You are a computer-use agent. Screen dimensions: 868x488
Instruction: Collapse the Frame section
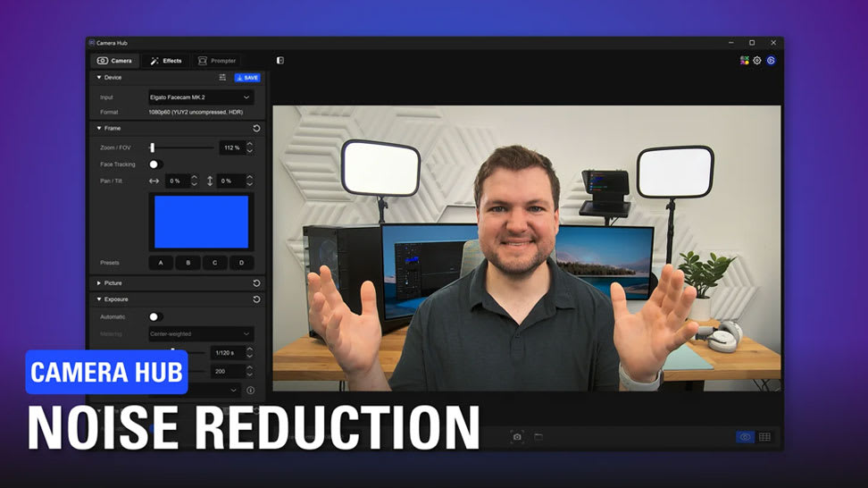(x=99, y=129)
